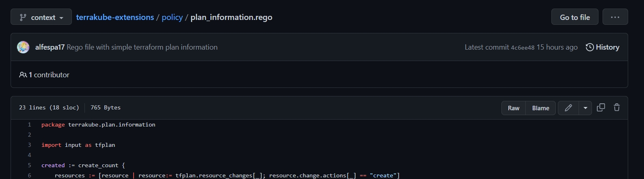The image size is (644, 179).
Task: Select line number 3 in the code
Action: (29, 145)
